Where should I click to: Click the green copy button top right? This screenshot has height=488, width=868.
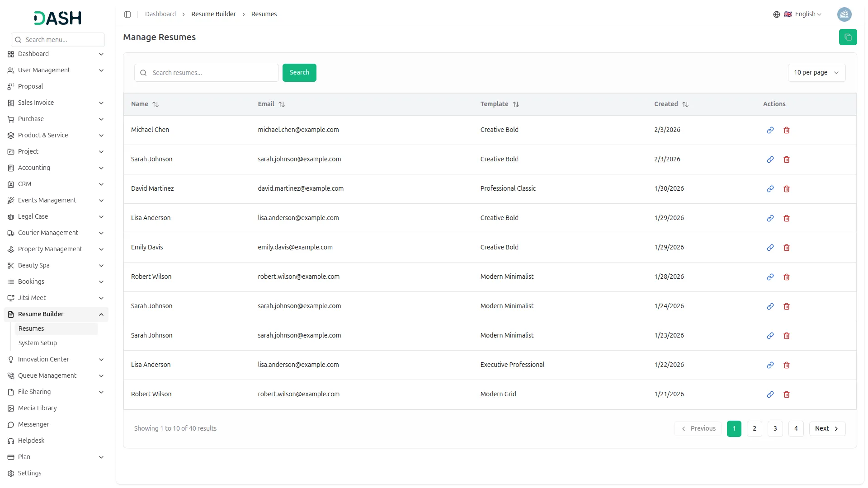[848, 37]
